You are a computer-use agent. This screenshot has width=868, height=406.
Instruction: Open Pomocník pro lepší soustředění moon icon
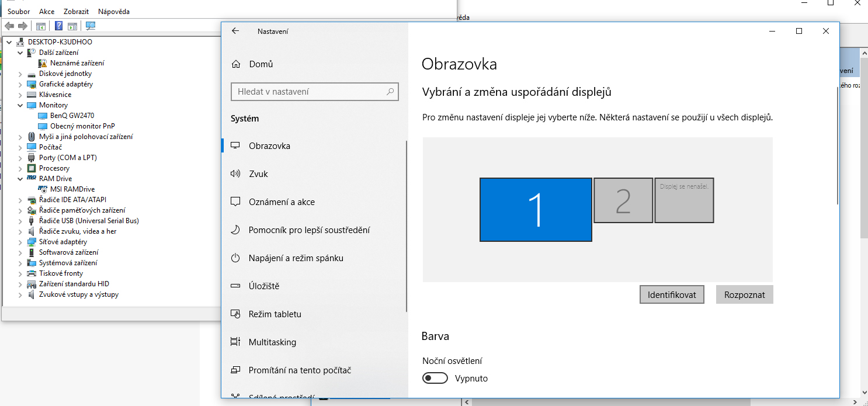(x=236, y=230)
